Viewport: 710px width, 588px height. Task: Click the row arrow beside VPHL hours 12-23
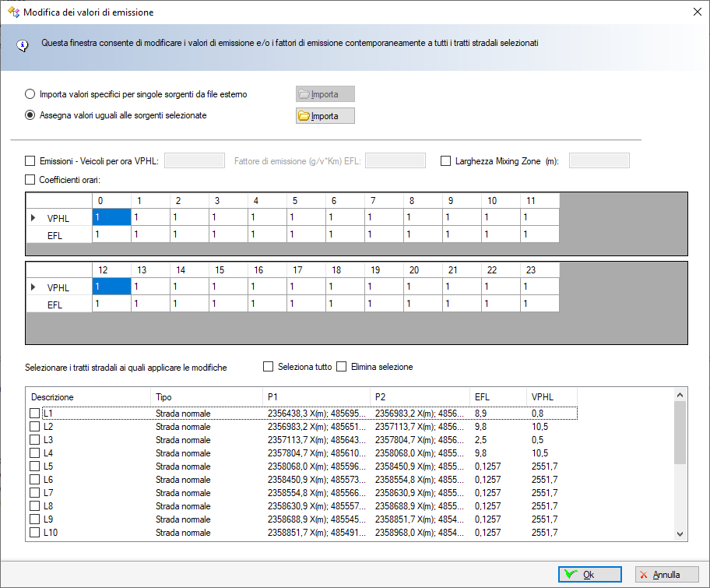click(x=33, y=287)
